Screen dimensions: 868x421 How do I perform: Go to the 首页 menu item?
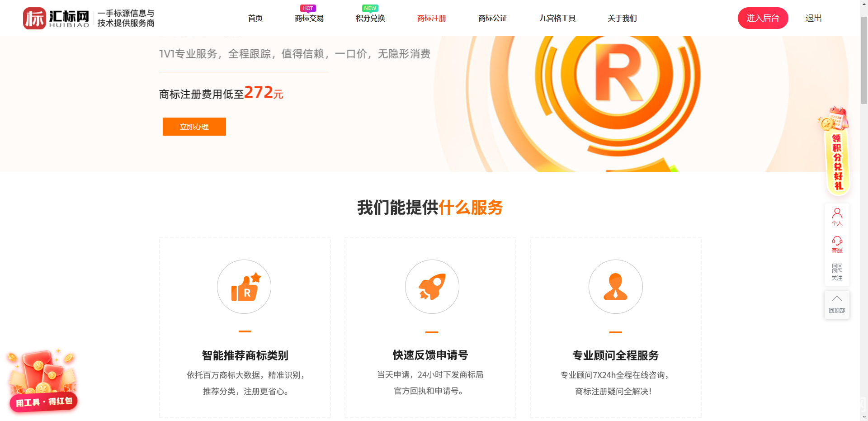[x=255, y=18]
